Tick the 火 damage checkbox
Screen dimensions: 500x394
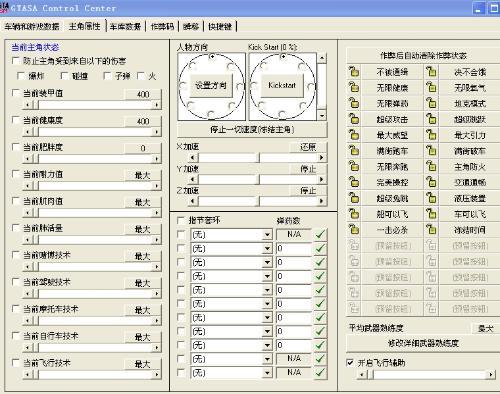click(x=141, y=76)
